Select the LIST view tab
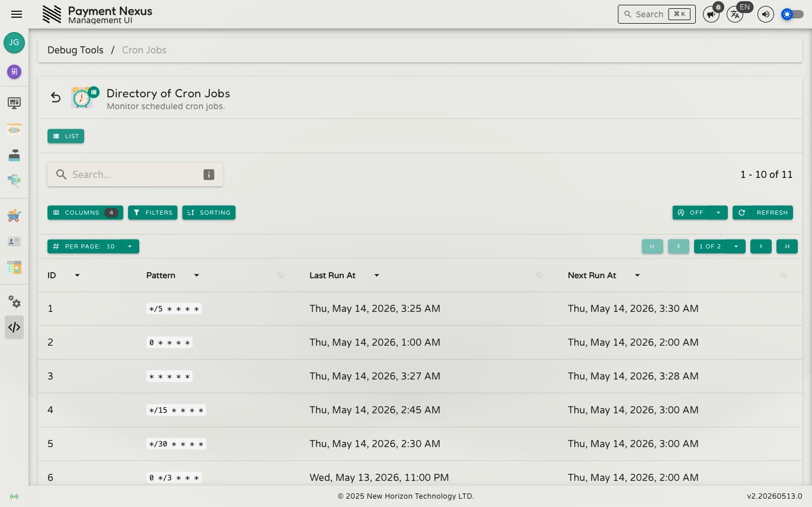812x507 pixels. coord(66,136)
